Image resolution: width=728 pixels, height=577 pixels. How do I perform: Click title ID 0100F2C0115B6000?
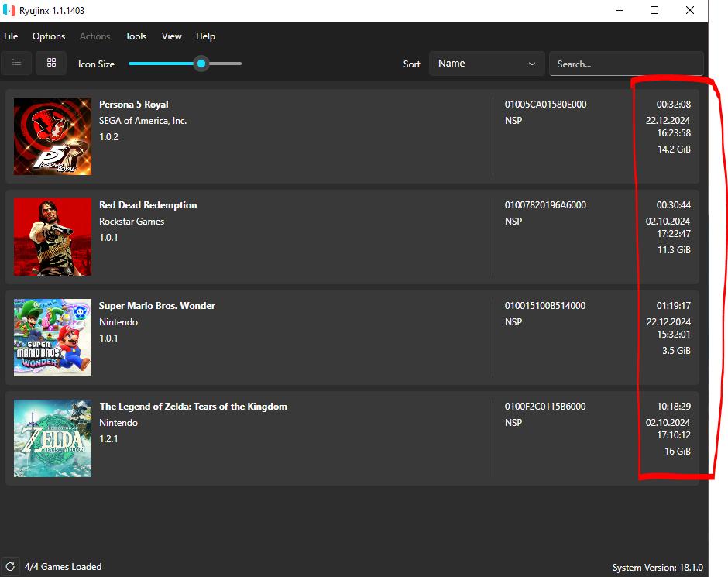[545, 407]
